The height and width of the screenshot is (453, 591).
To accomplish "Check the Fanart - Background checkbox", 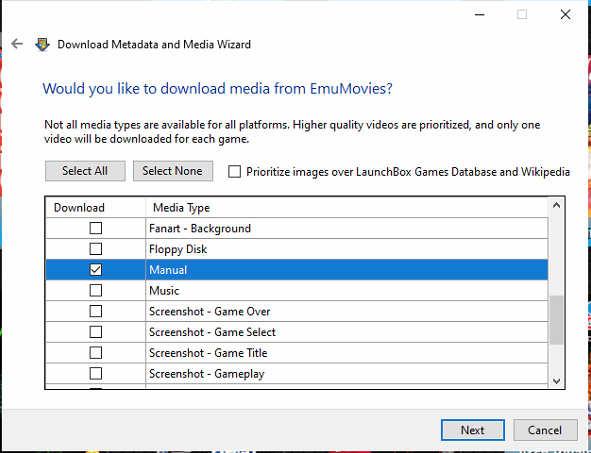I will [96, 228].
